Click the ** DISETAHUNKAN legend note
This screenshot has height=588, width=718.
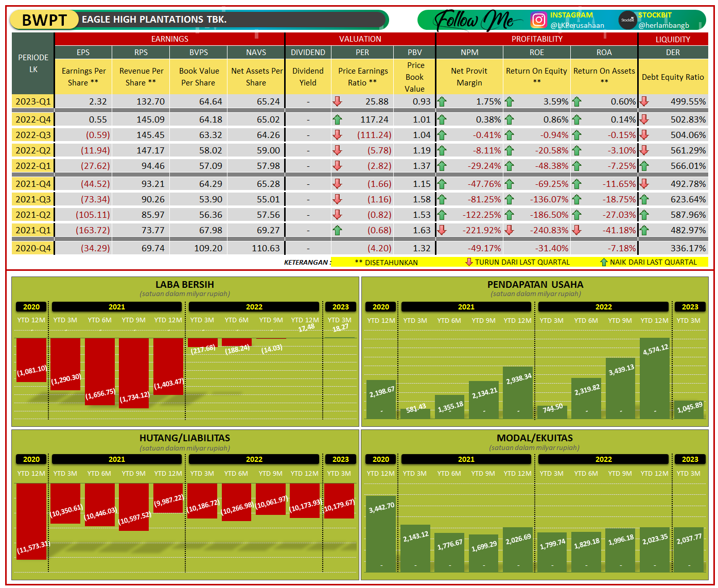click(x=387, y=262)
